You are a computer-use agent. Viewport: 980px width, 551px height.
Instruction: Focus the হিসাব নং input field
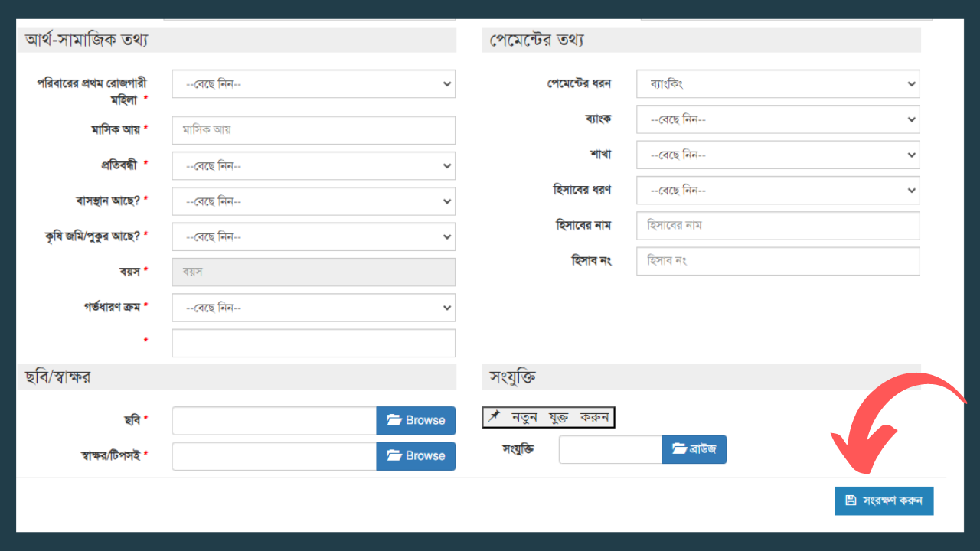click(778, 261)
